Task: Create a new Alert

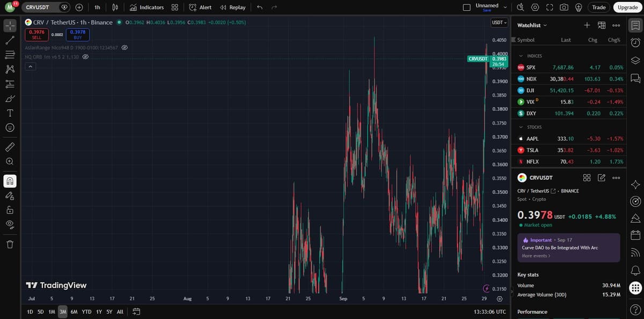Action: 201,8
